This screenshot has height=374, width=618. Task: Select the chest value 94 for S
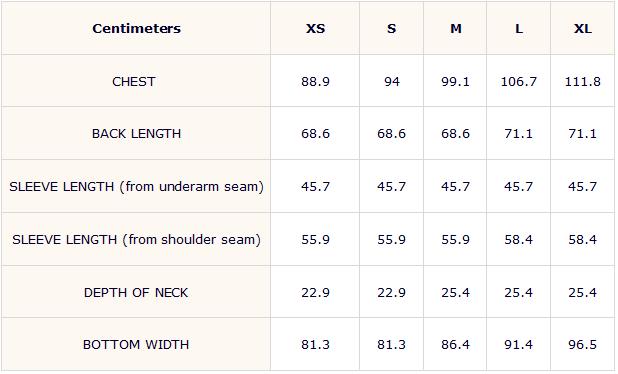[392, 82]
